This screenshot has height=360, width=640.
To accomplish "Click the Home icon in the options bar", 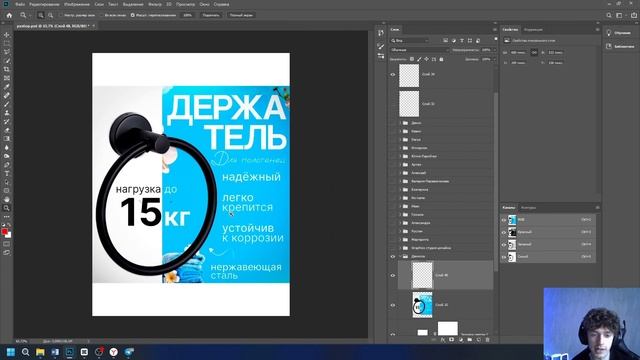I will tap(9, 15).
